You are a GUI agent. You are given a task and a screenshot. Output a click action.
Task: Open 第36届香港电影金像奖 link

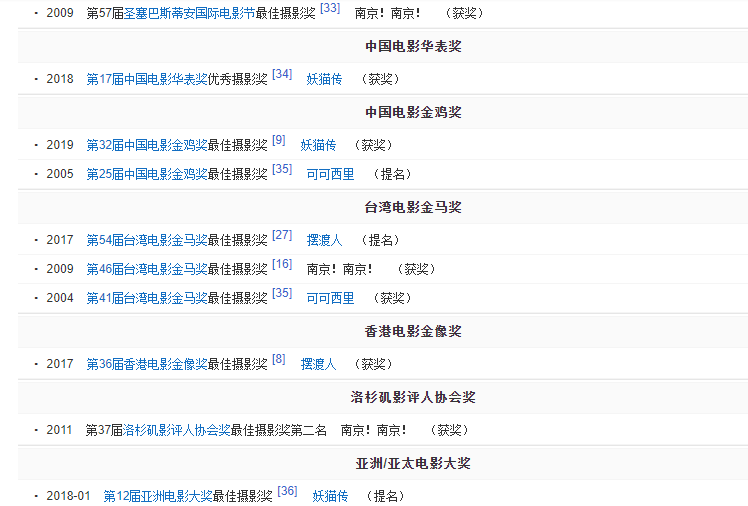(146, 364)
